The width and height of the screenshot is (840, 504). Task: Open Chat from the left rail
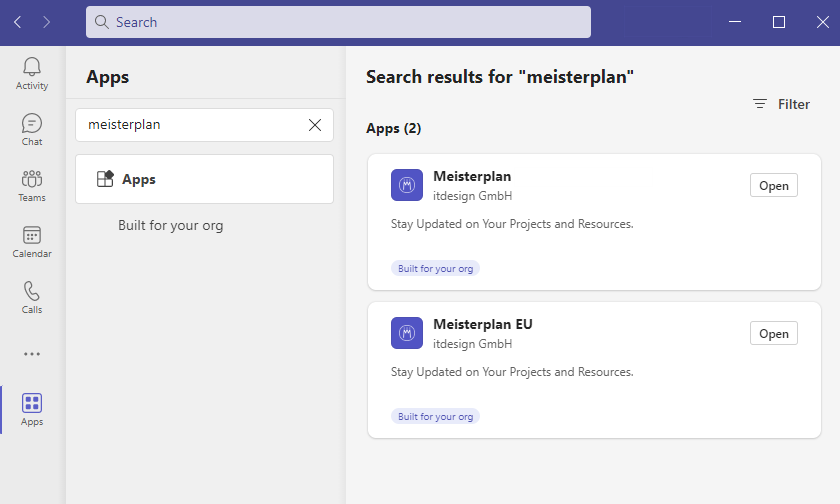(x=32, y=130)
